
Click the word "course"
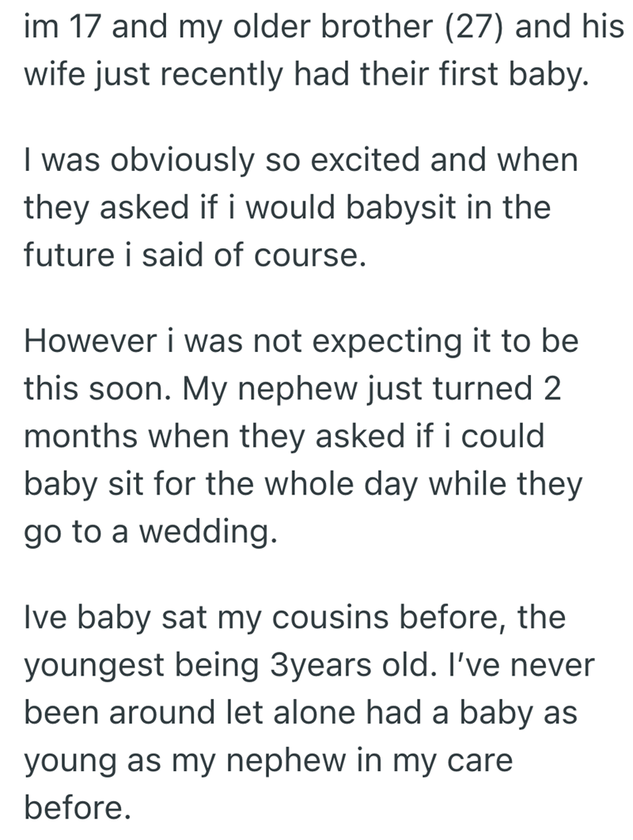point(312,257)
